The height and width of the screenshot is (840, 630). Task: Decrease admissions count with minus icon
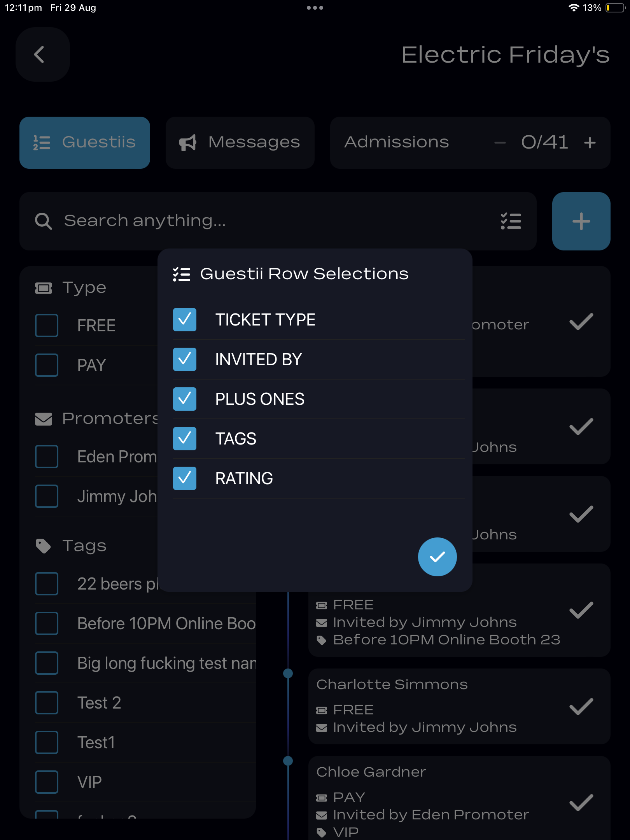tap(500, 143)
